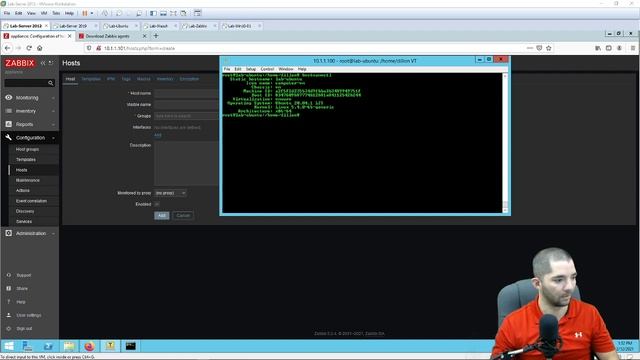Viewport: 640px width, 360px height.
Task: Click the Sign out power icon
Action: click(x=9, y=328)
